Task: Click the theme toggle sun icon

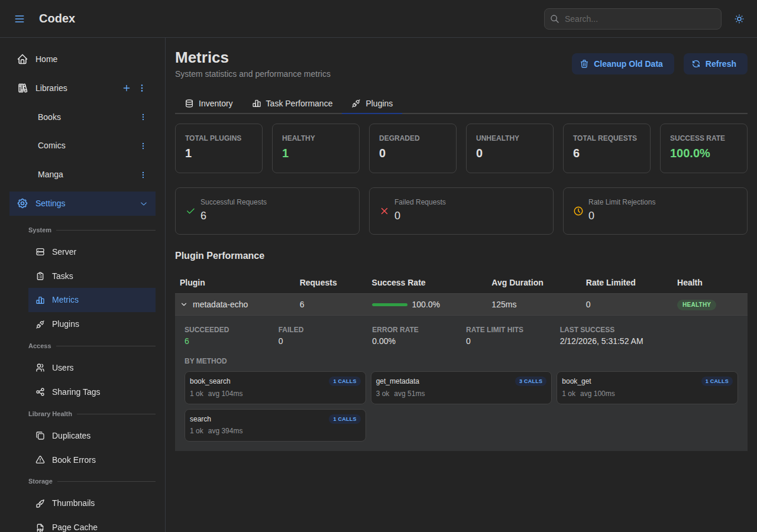Action: 739,18
